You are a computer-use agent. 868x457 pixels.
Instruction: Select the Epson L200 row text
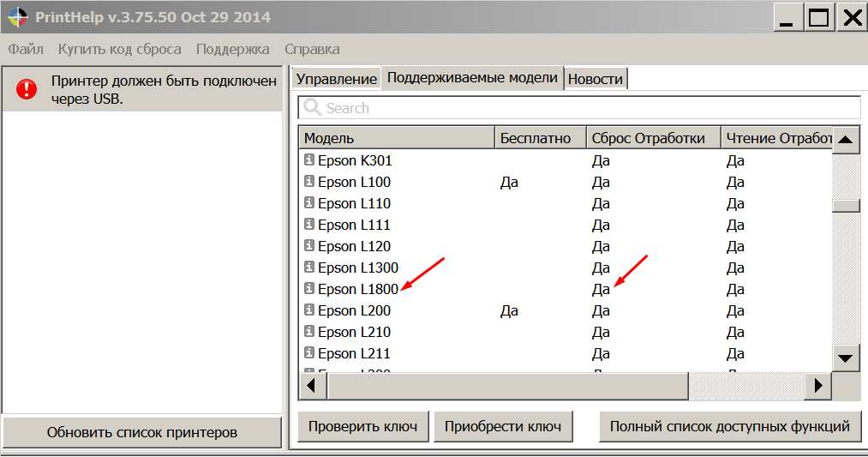click(354, 310)
